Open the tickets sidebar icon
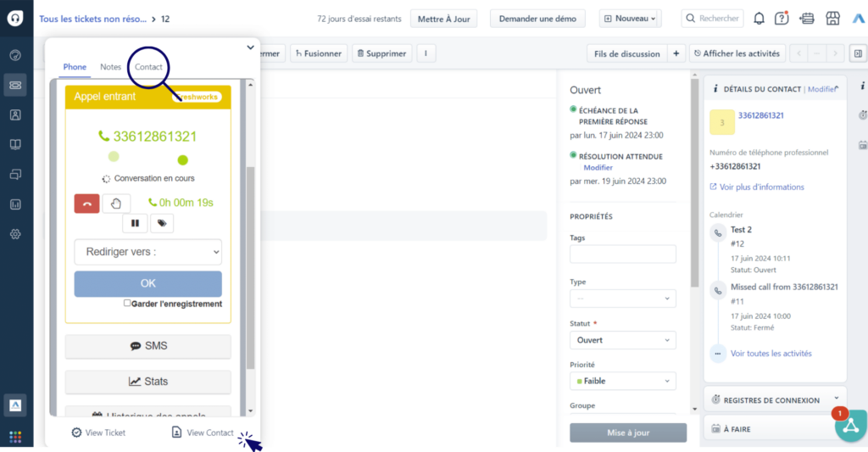This screenshot has height=452, width=868. (x=15, y=85)
